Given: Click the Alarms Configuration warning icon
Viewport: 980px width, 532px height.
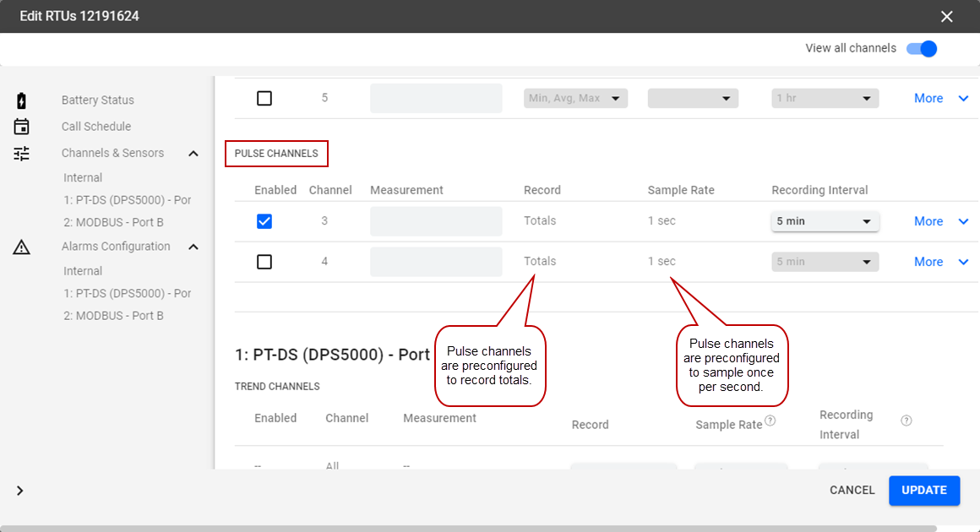Looking at the screenshot, I should (x=22, y=247).
